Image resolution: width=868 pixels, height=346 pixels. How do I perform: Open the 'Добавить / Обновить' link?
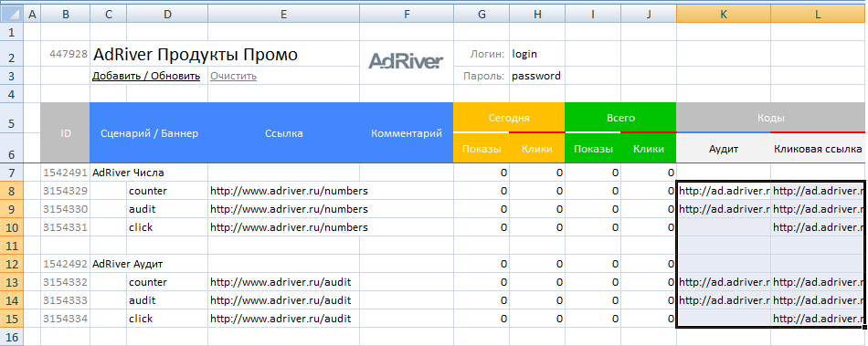click(x=146, y=76)
